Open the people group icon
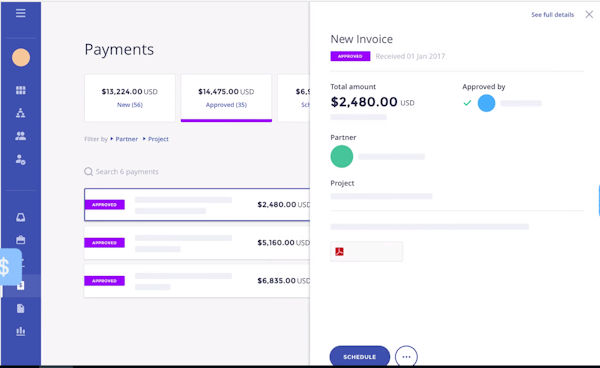 click(21, 136)
